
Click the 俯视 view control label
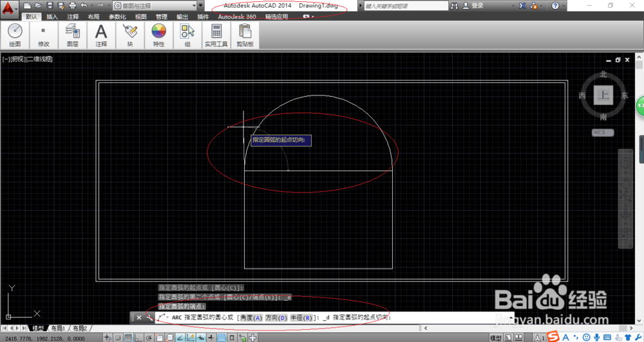(x=18, y=59)
